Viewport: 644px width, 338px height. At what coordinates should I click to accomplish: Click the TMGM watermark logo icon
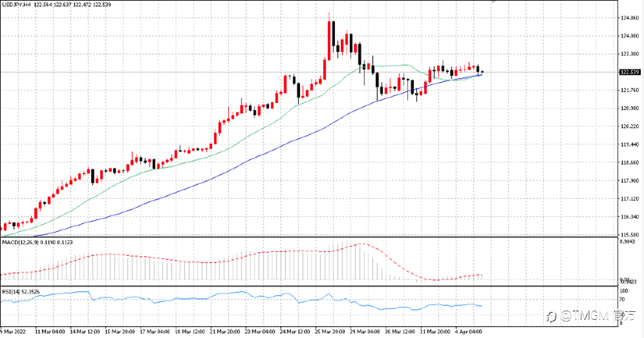click(x=551, y=317)
